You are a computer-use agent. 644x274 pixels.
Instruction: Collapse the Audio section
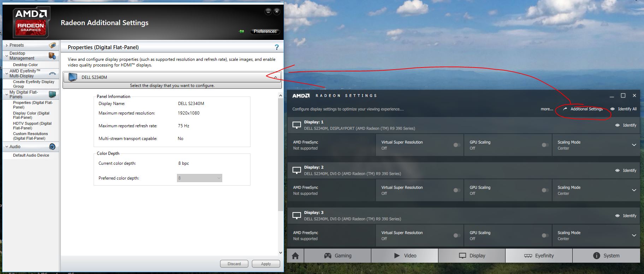pyautogui.click(x=7, y=147)
